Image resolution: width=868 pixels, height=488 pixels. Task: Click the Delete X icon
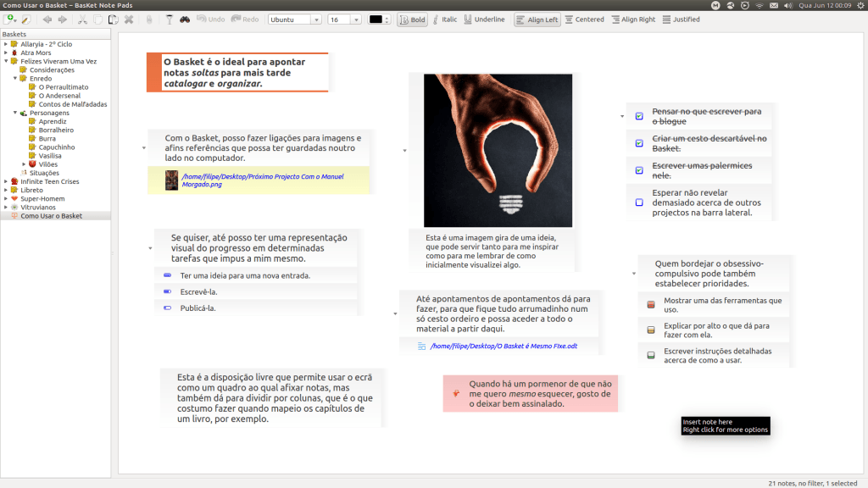tap(129, 19)
